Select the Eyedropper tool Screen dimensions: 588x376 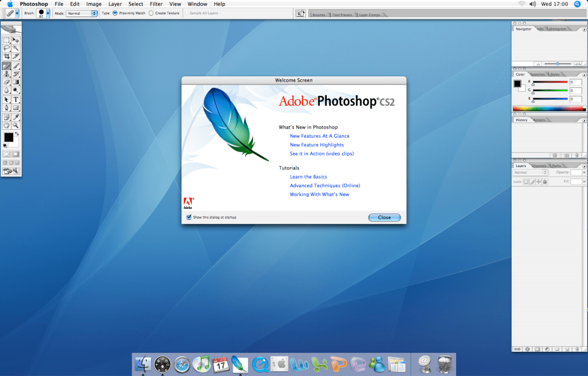pos(16,117)
